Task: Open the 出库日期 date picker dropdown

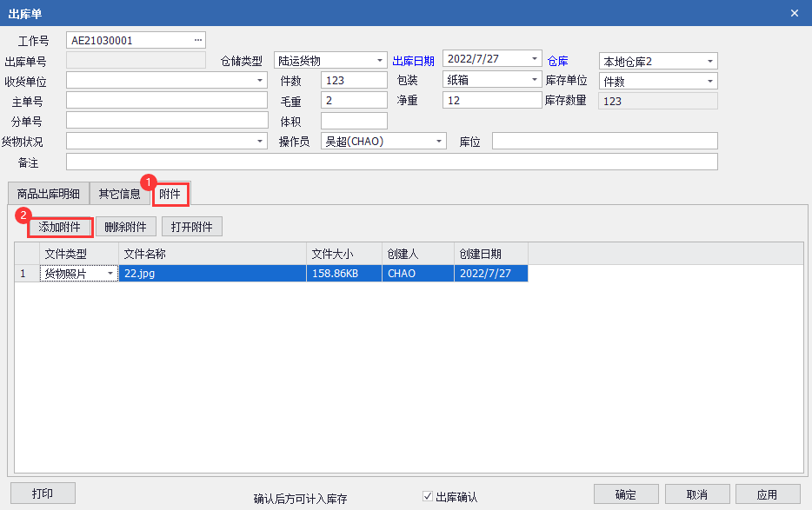Action: [x=535, y=59]
